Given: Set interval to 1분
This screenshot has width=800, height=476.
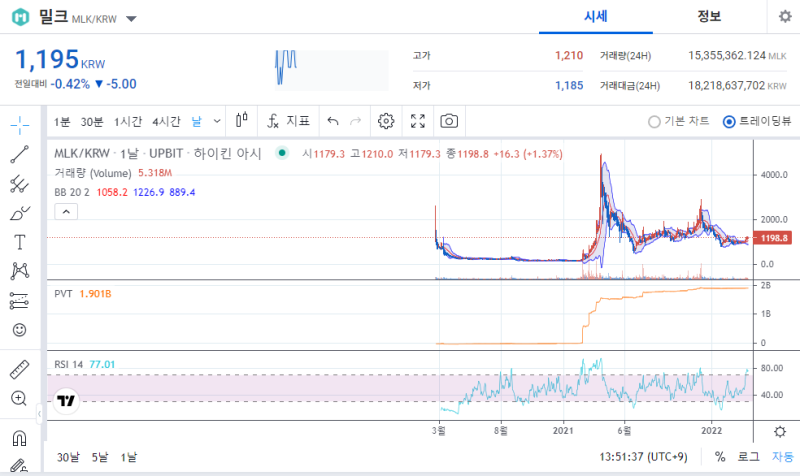Looking at the screenshot, I should coord(62,122).
